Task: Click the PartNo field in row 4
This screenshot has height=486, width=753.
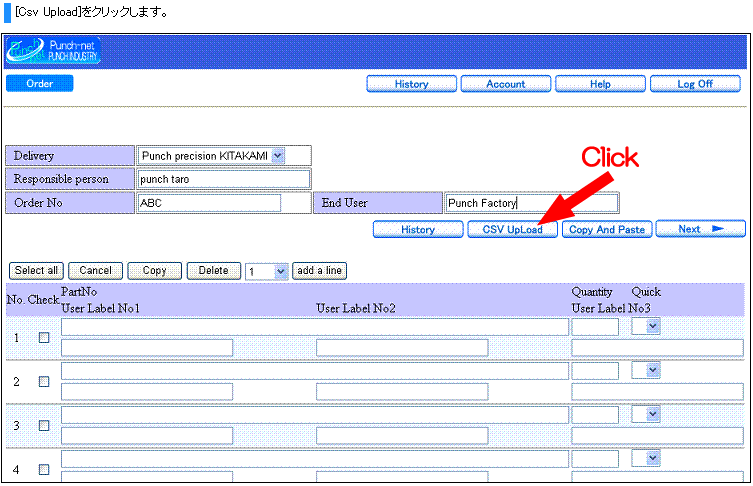Action: click(315, 458)
